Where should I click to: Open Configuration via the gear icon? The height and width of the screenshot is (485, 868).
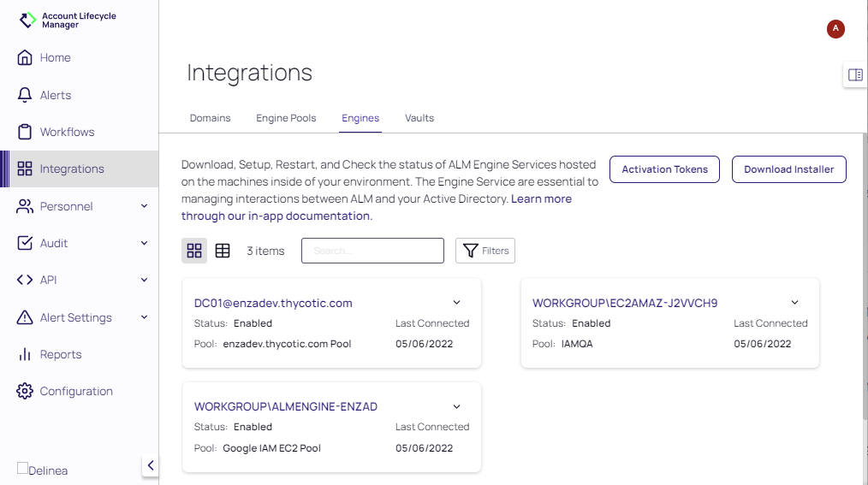(25, 391)
